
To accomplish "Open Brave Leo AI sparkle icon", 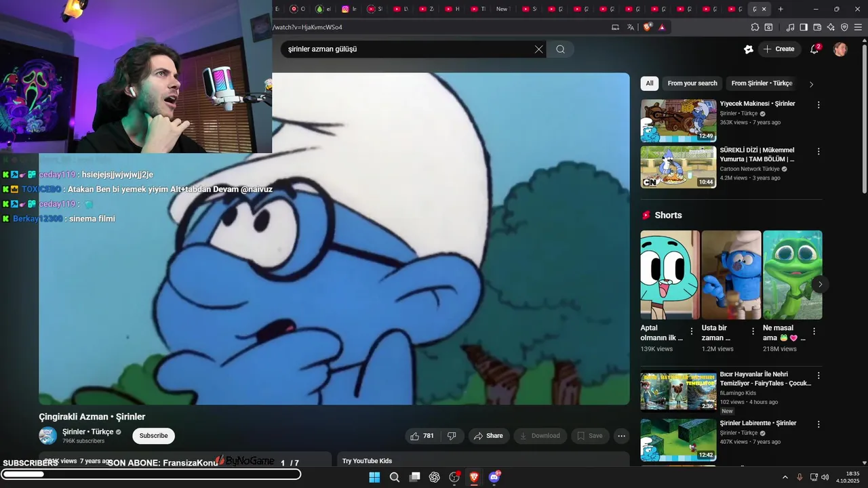I will click(831, 27).
